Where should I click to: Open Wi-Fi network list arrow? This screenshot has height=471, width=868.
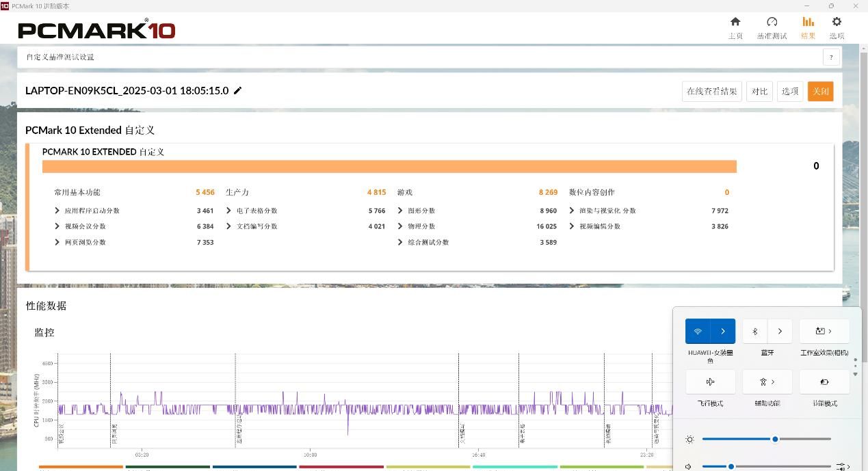coord(723,331)
